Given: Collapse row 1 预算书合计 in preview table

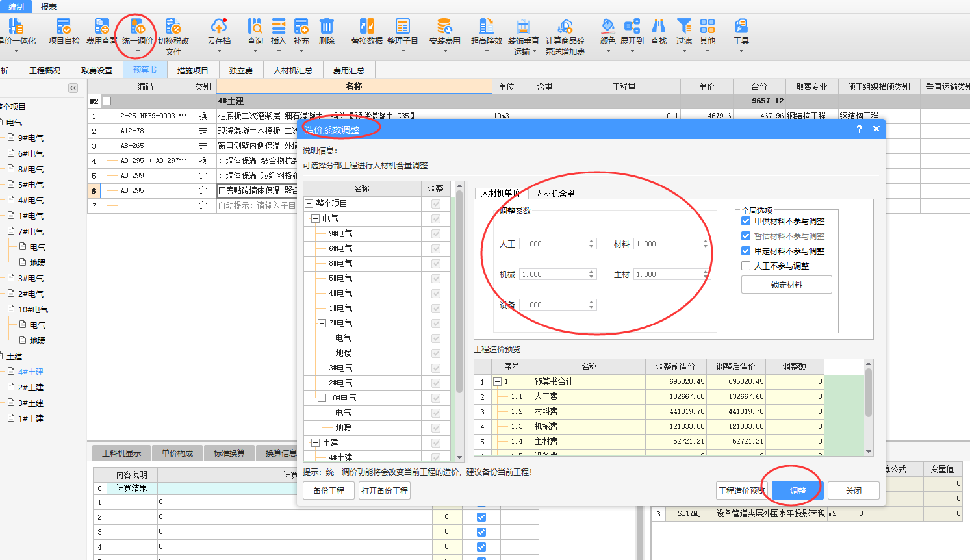Looking at the screenshot, I should [498, 382].
